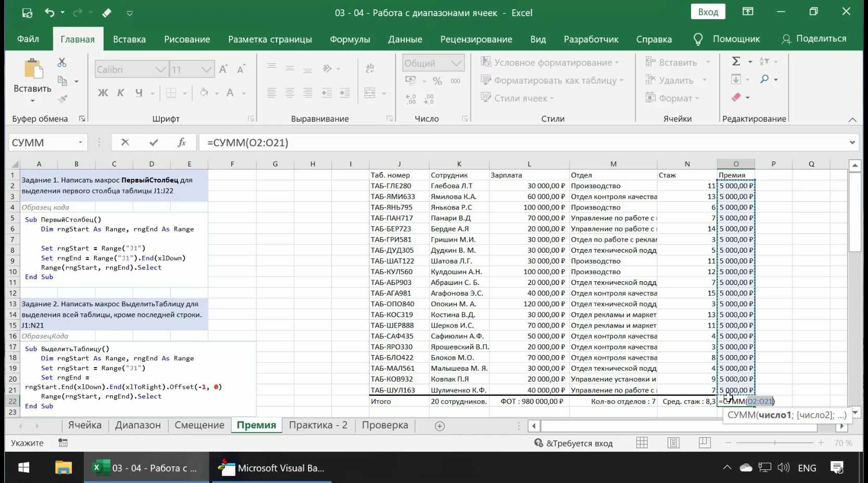Open the Практика - 2 sheet tab

(x=318, y=425)
